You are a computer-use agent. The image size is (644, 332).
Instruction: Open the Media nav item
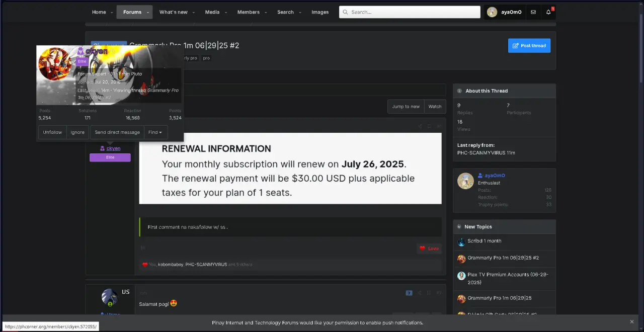(212, 12)
